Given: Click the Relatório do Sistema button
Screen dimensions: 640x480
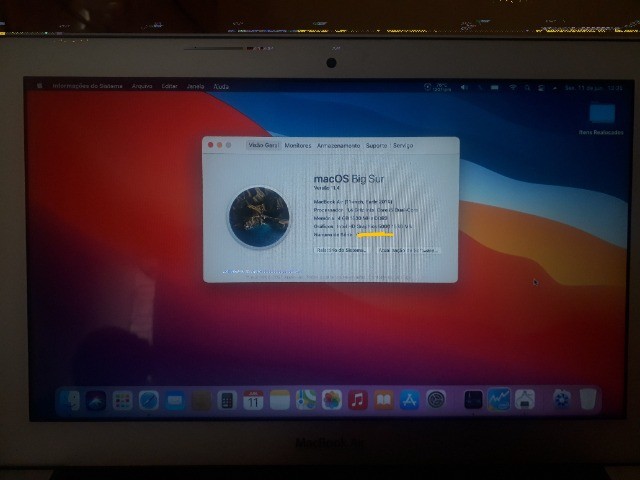Looking at the screenshot, I should [x=341, y=250].
